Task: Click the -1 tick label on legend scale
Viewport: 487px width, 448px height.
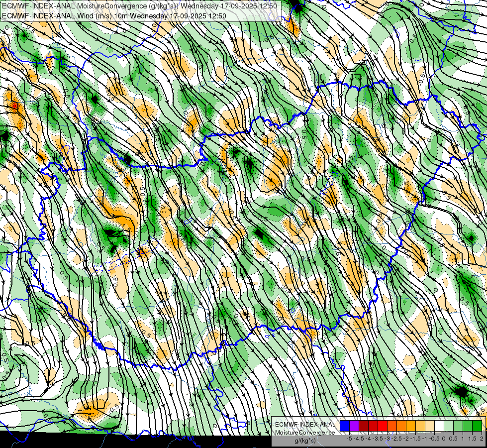Action: tap(425, 439)
